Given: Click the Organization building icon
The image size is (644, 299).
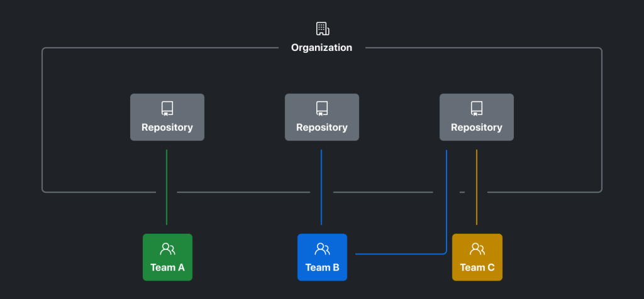Looking at the screenshot, I should pyautogui.click(x=323, y=29).
